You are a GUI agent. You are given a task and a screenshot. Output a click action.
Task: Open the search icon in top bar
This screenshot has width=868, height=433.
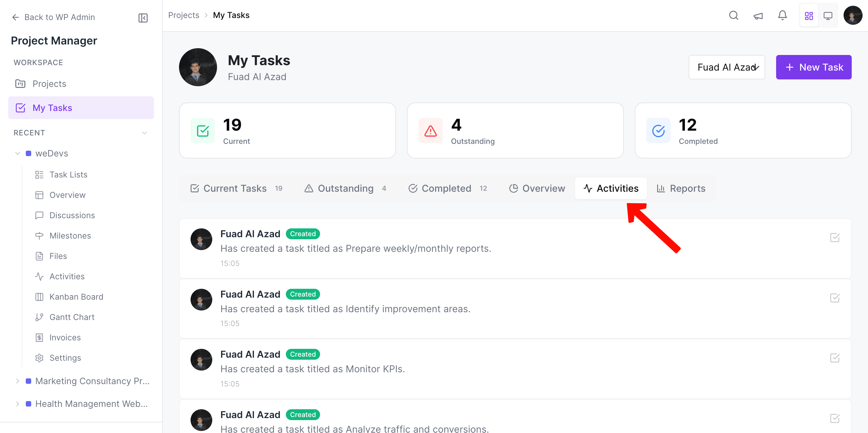click(x=733, y=15)
